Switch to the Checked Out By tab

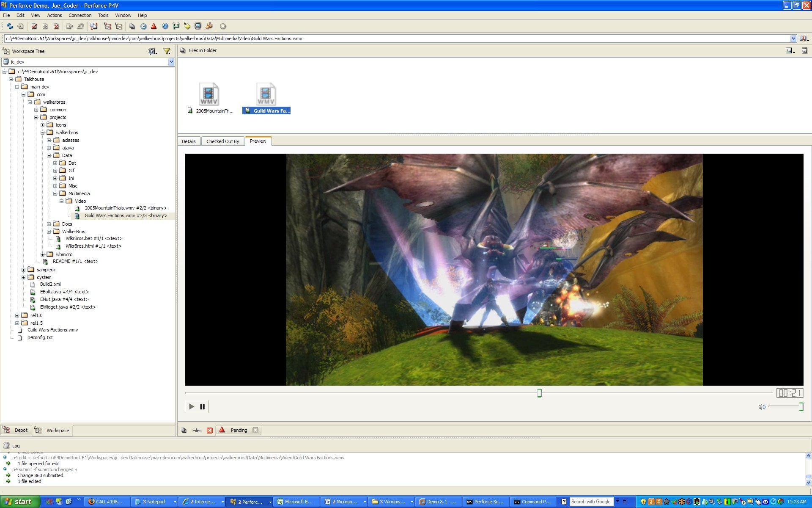point(222,141)
